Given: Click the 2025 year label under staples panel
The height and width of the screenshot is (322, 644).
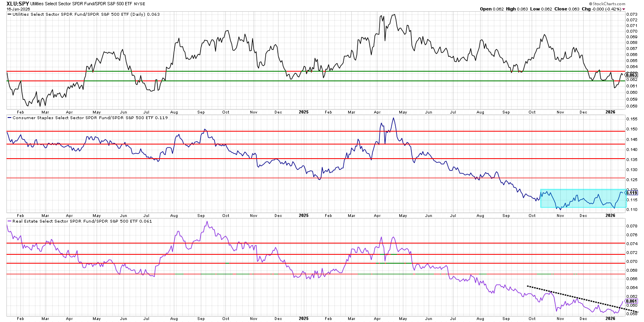Looking at the screenshot, I should [x=303, y=215].
